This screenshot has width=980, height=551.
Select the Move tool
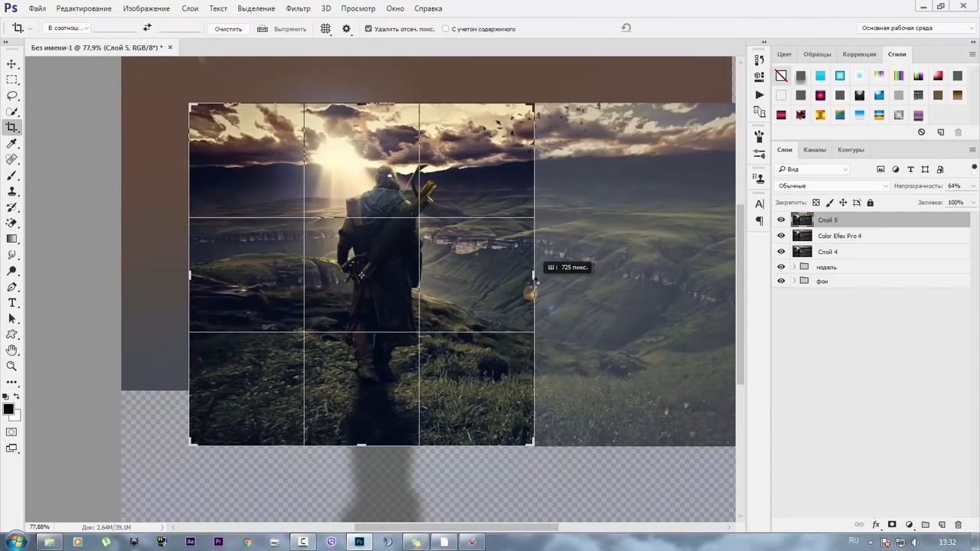coord(11,64)
